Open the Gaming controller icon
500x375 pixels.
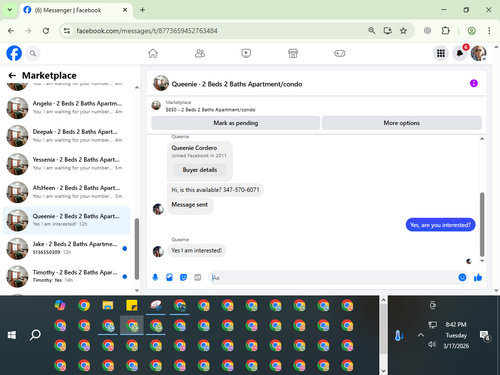tap(340, 53)
